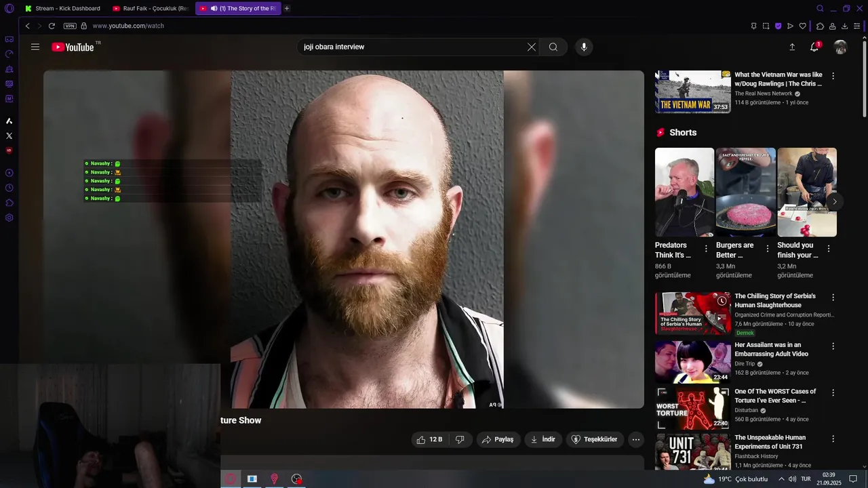Click the YouTube upload arrow icon

pyautogui.click(x=791, y=47)
